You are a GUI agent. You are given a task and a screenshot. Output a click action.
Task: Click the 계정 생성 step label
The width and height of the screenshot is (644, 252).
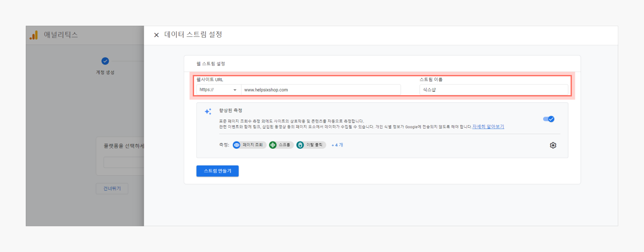click(105, 72)
